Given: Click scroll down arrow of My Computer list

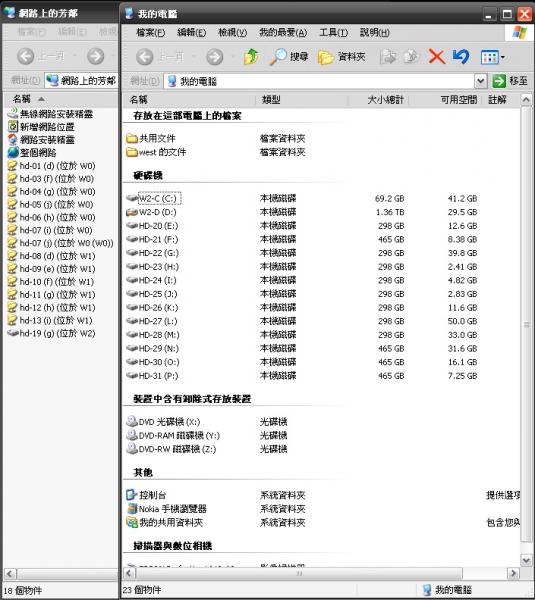Looking at the screenshot, I should point(526,561).
